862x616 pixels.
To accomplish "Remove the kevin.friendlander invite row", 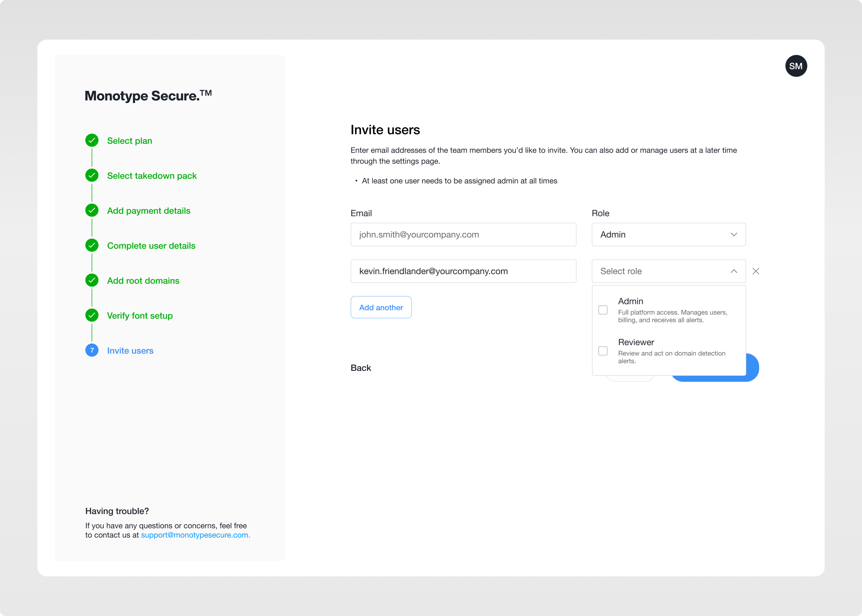I will click(x=756, y=271).
